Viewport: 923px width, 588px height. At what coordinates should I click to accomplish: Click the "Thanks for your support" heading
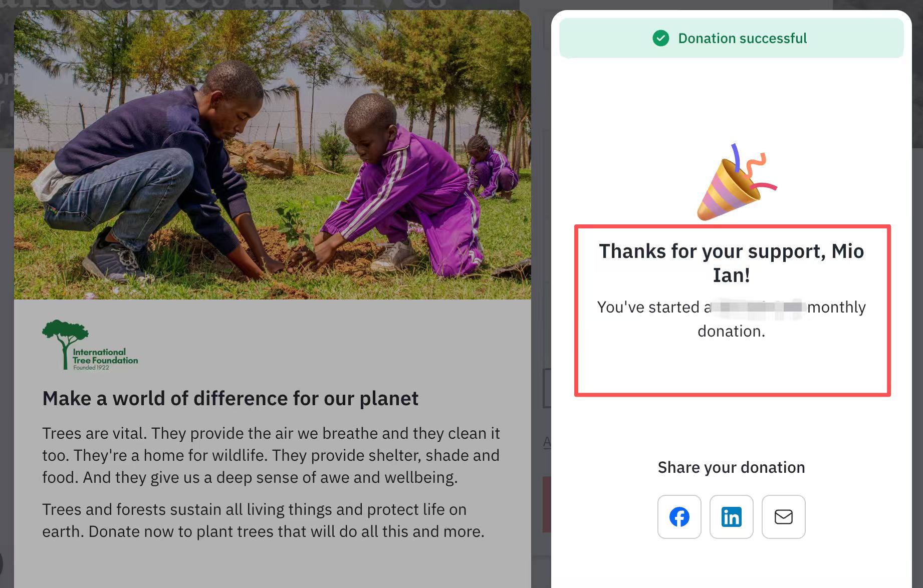point(731,262)
